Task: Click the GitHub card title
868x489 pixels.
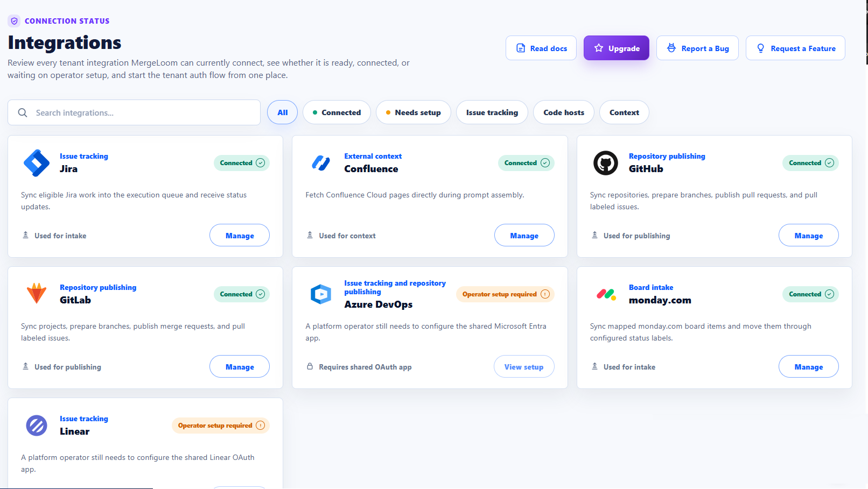Action: 646,169
